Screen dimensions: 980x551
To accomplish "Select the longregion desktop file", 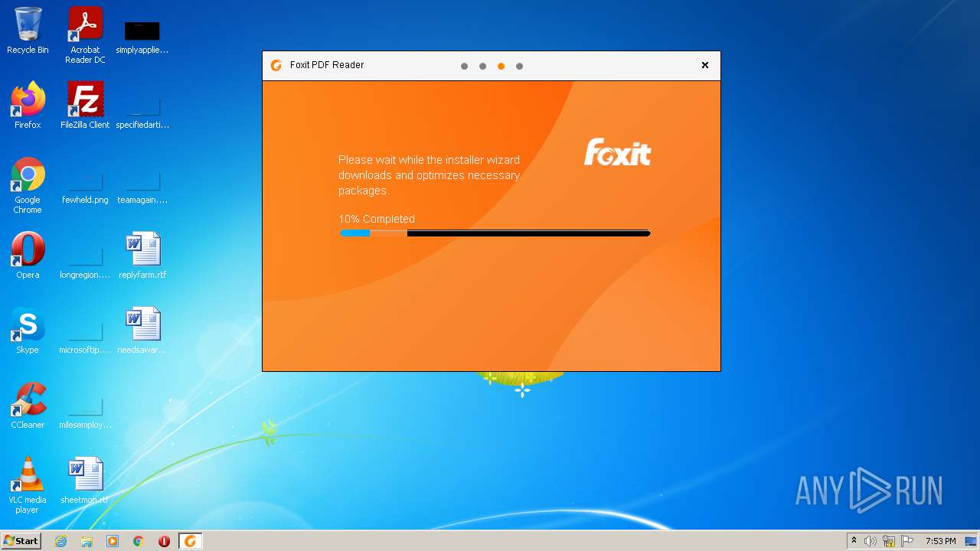I will [x=85, y=262].
